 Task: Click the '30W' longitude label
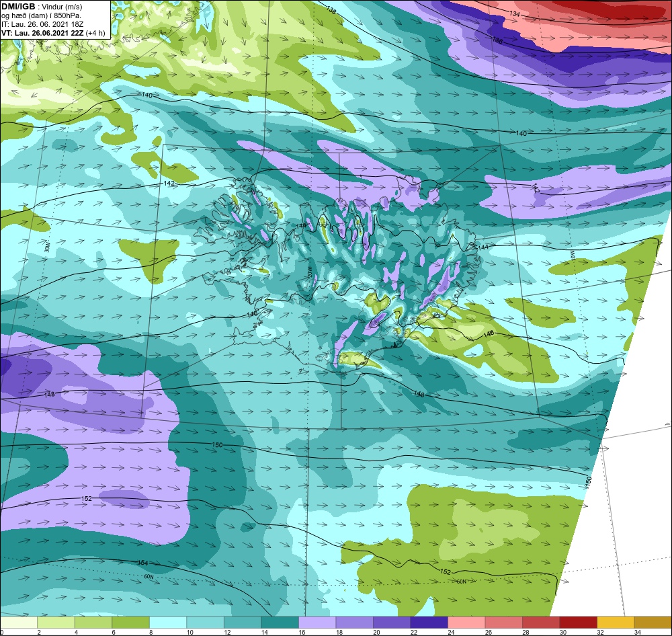pyautogui.click(x=47, y=248)
